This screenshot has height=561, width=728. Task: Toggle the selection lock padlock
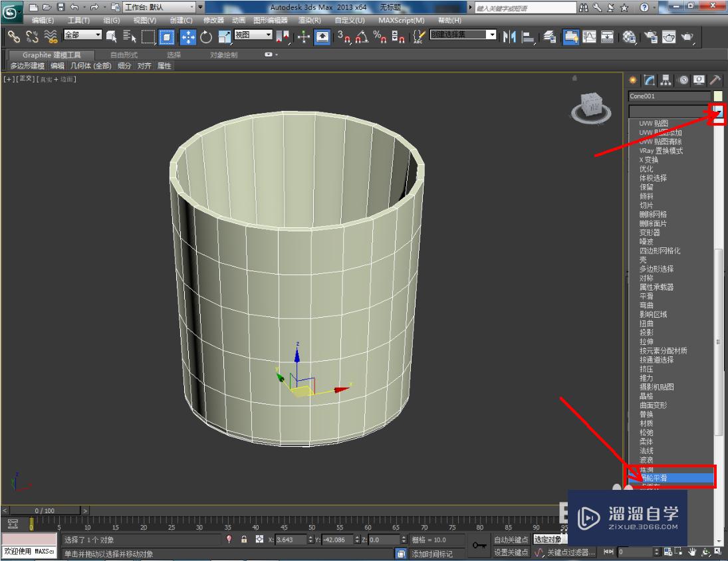pos(244,539)
